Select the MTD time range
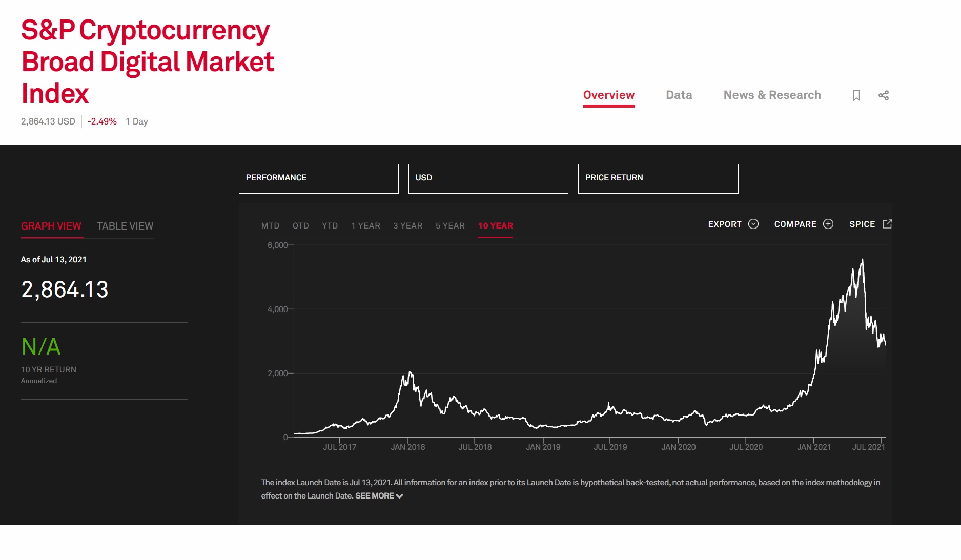The width and height of the screenshot is (961, 560). (x=271, y=226)
